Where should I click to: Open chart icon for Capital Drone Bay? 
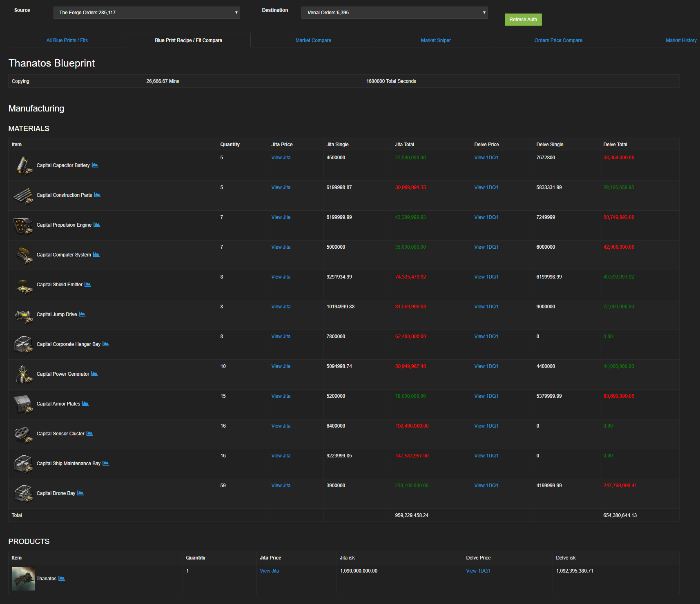[80, 493]
